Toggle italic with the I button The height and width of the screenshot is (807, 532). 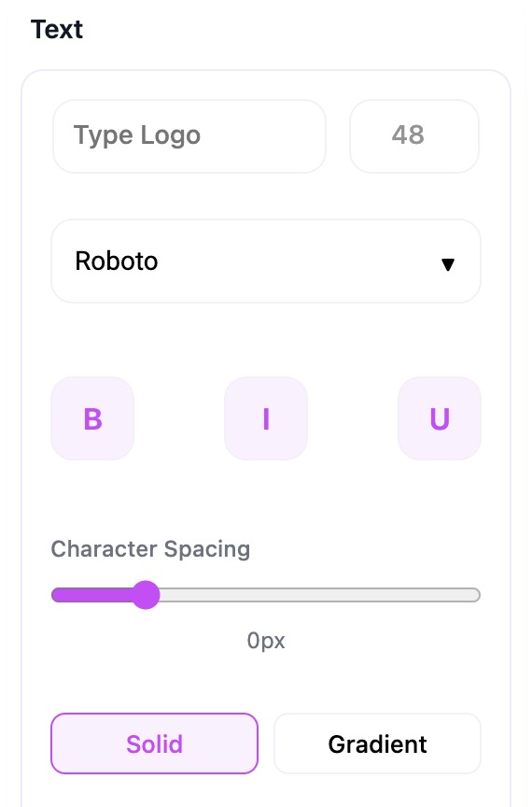(266, 418)
